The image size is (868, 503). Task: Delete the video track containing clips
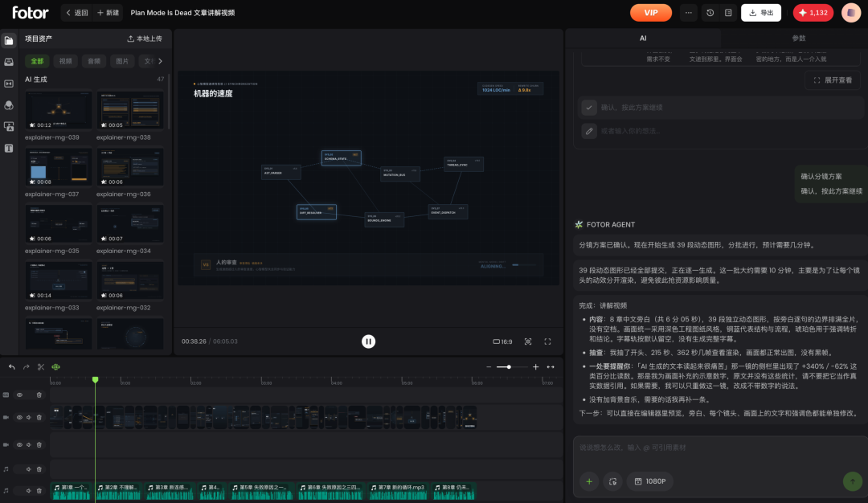pyautogui.click(x=39, y=417)
